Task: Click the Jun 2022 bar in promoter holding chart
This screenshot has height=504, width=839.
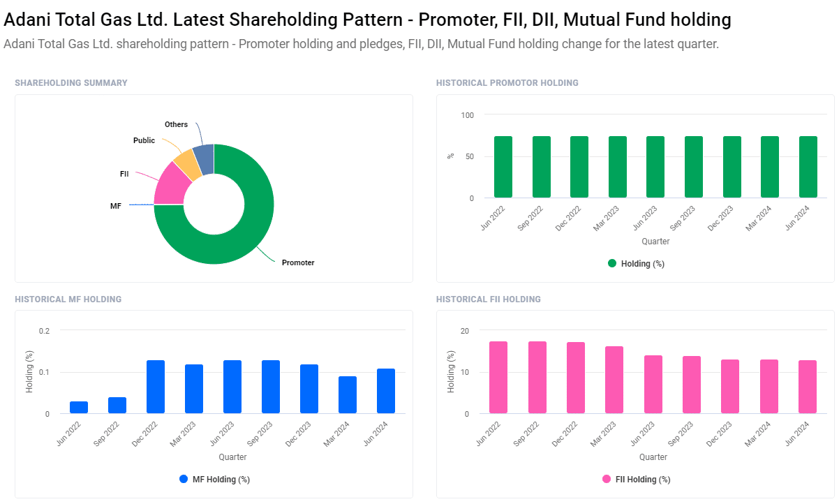Action: click(503, 167)
